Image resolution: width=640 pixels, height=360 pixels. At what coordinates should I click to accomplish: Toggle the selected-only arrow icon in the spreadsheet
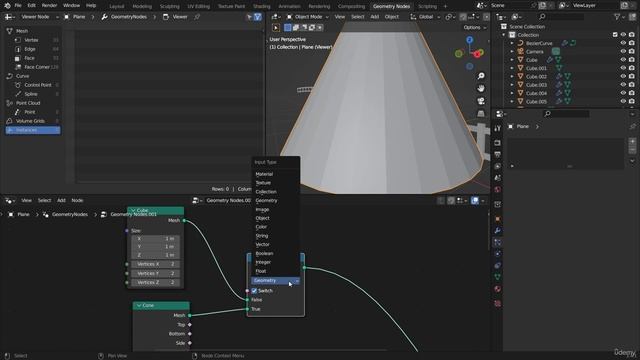point(249,17)
